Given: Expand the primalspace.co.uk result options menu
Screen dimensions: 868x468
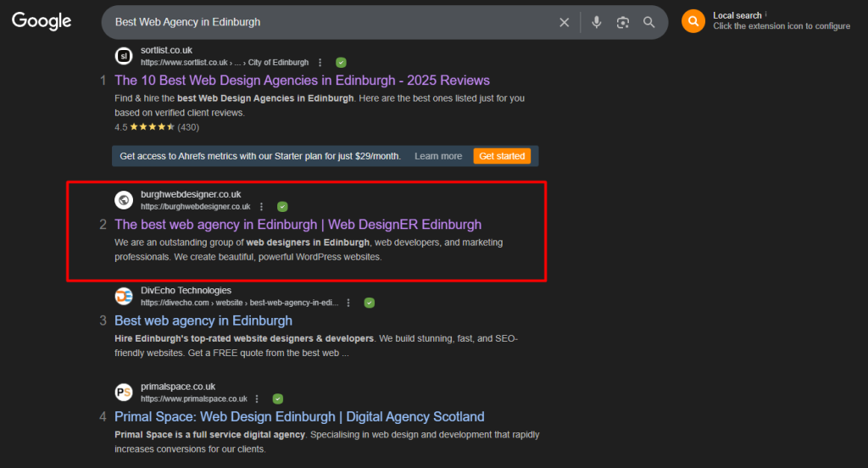Looking at the screenshot, I should (258, 398).
